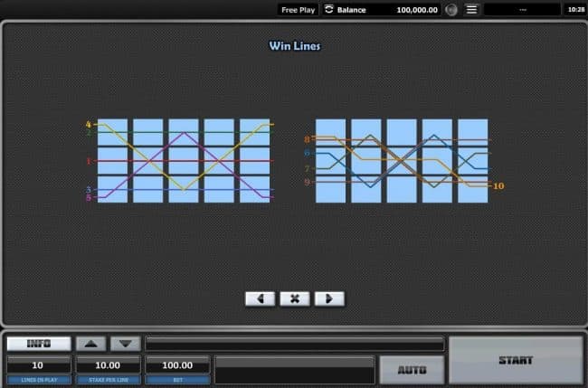The height and width of the screenshot is (388, 588).
Task: Open the hamburger menu in top bar
Action: click(x=471, y=10)
